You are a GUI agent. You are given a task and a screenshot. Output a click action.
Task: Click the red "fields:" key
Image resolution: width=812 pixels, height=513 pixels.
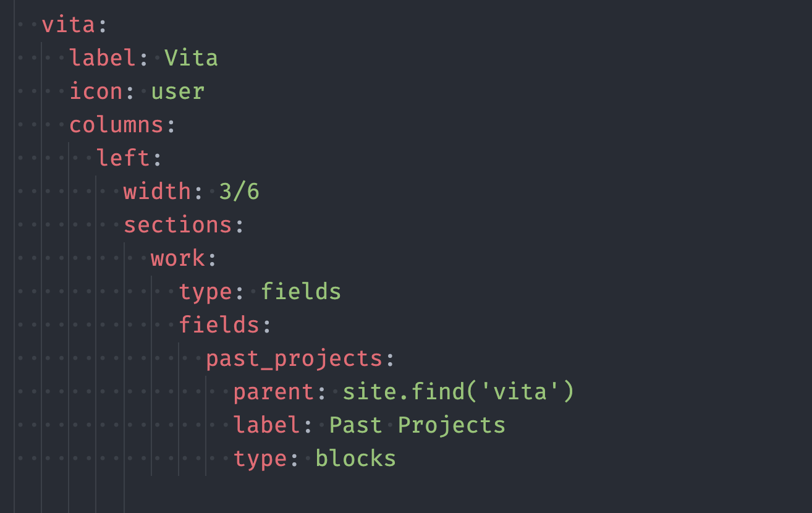[x=219, y=325]
